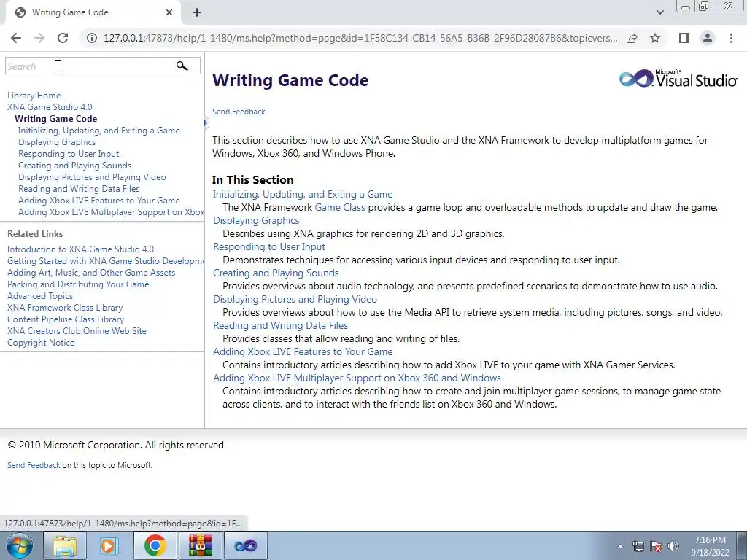Click the browser back arrow
747x560 pixels.
tap(16, 38)
